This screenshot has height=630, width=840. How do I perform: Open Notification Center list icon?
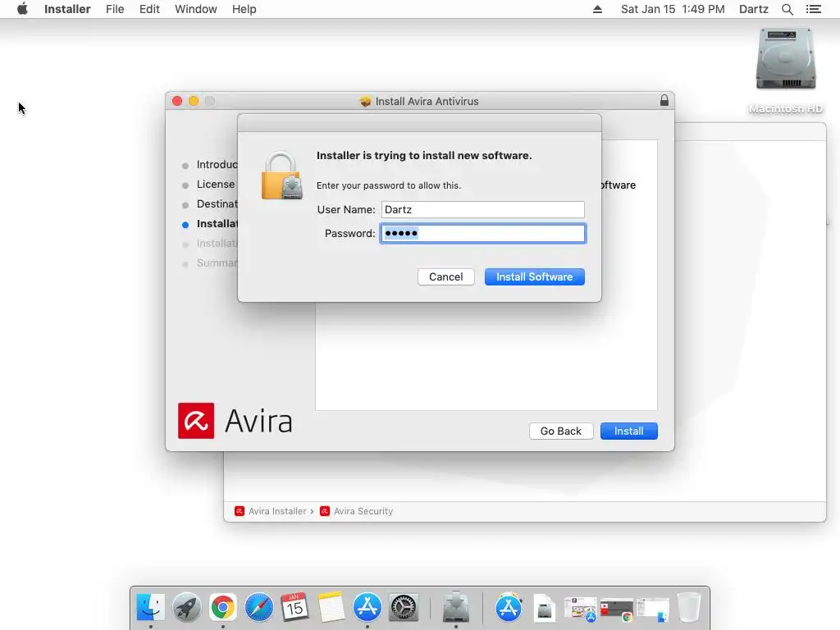(x=813, y=9)
